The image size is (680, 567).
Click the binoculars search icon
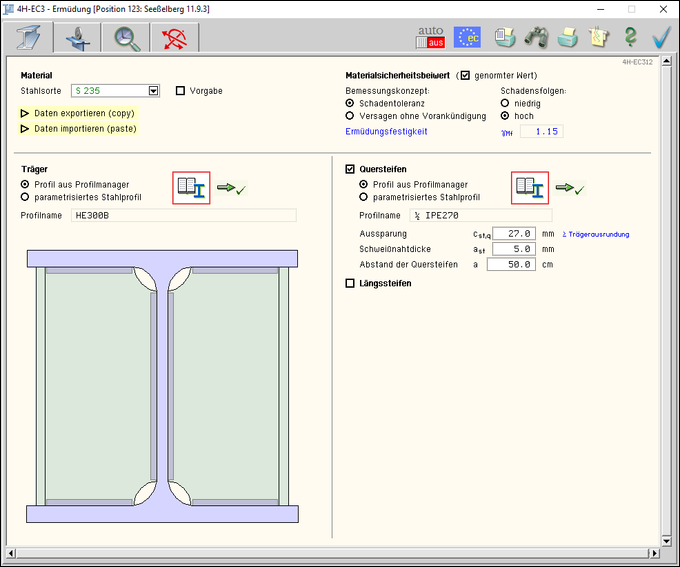537,37
